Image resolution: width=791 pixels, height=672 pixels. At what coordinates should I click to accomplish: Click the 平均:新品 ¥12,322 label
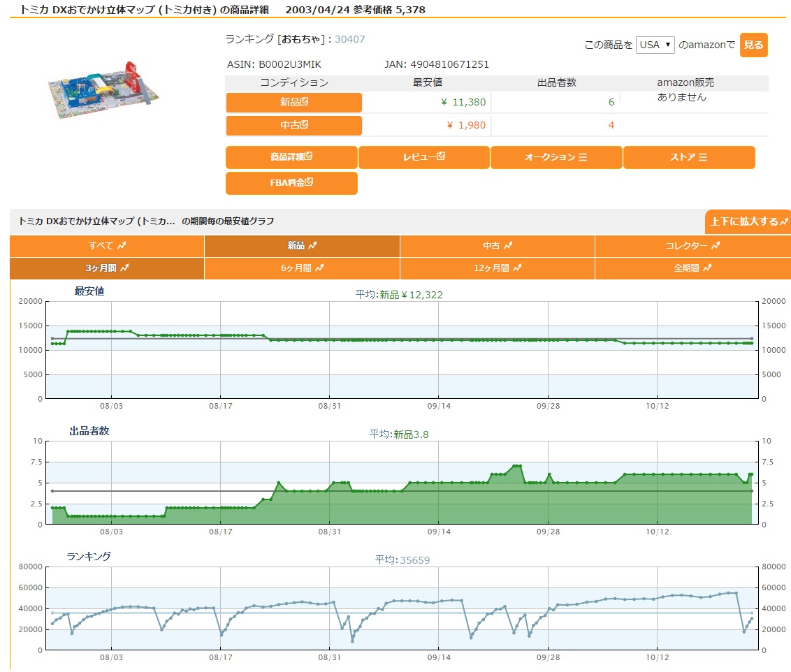pos(399,295)
